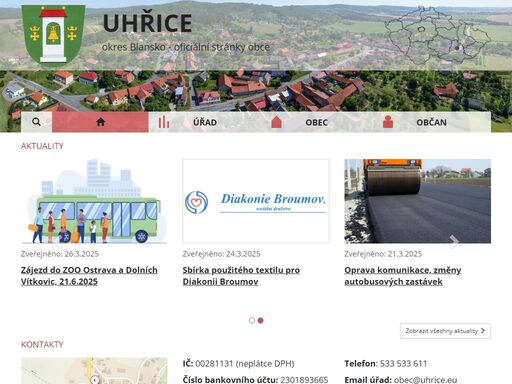512x384 pixels.
Task: Open the OBČAN menu
Action: [x=431, y=122]
